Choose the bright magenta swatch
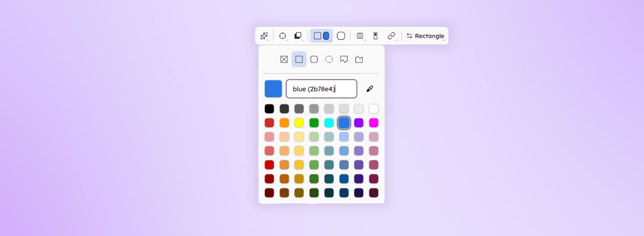The width and height of the screenshot is (644, 236). coord(374,123)
